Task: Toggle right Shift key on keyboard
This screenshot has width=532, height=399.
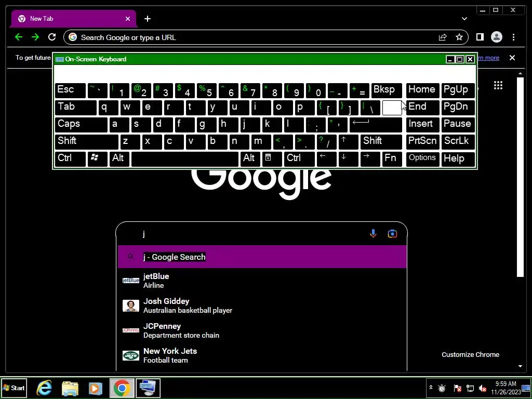Action: pyautogui.click(x=381, y=141)
